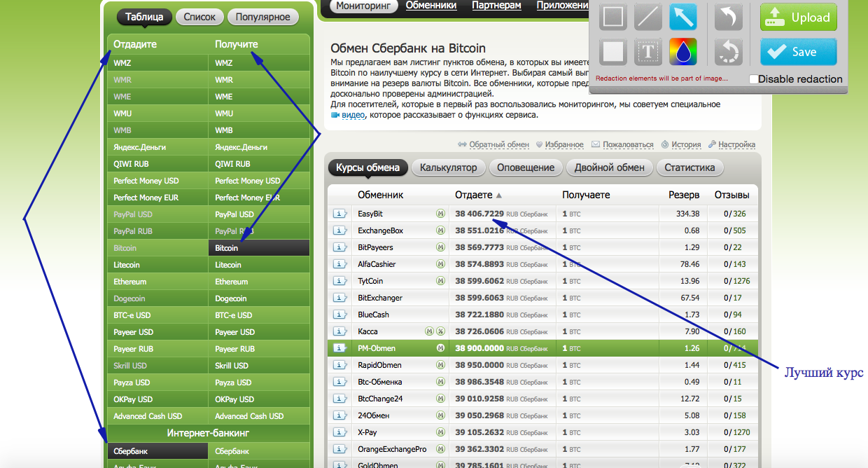The image size is (868, 468).
Task: Select the outline rectangle annotation tool
Action: 613,17
